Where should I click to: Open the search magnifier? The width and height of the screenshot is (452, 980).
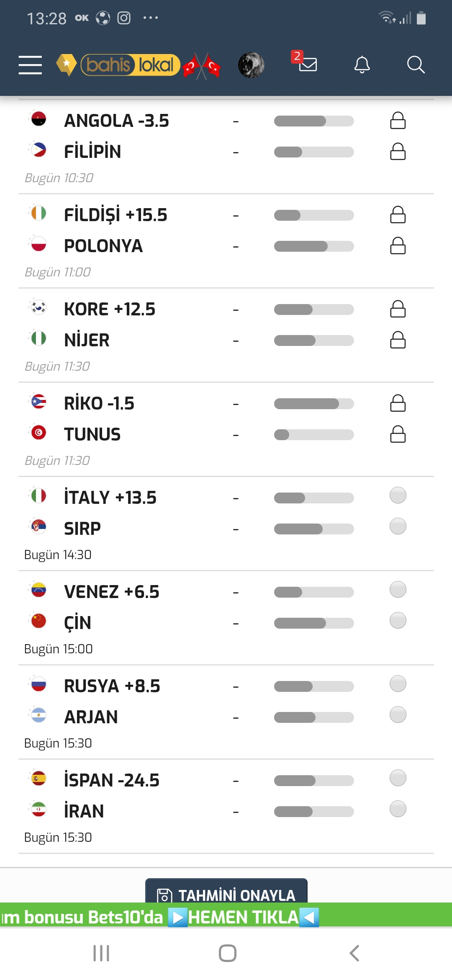416,65
